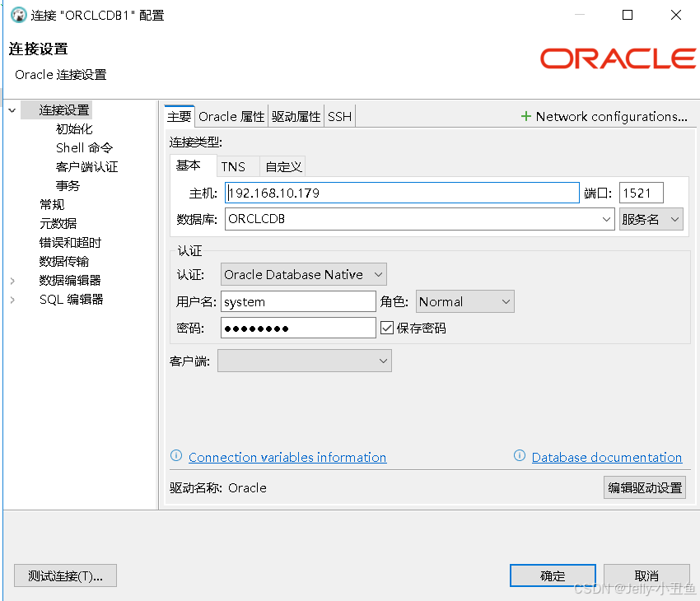Close the connection configuration dialog

(676, 15)
